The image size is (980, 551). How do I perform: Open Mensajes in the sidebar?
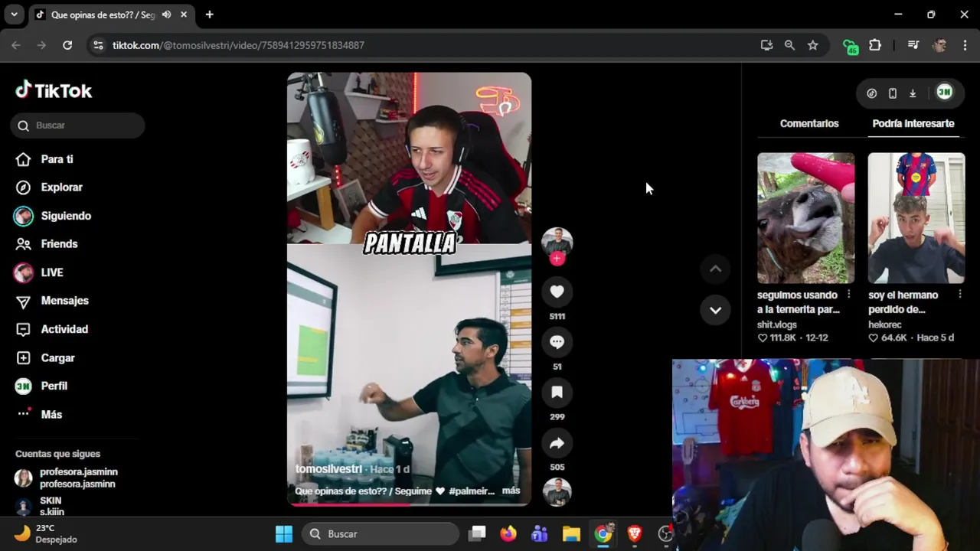(x=52, y=301)
